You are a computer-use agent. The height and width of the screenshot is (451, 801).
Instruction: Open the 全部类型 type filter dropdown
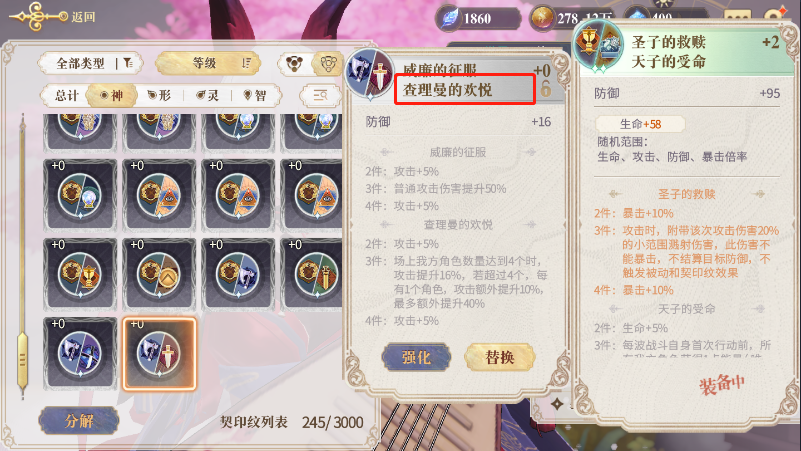click(x=90, y=63)
